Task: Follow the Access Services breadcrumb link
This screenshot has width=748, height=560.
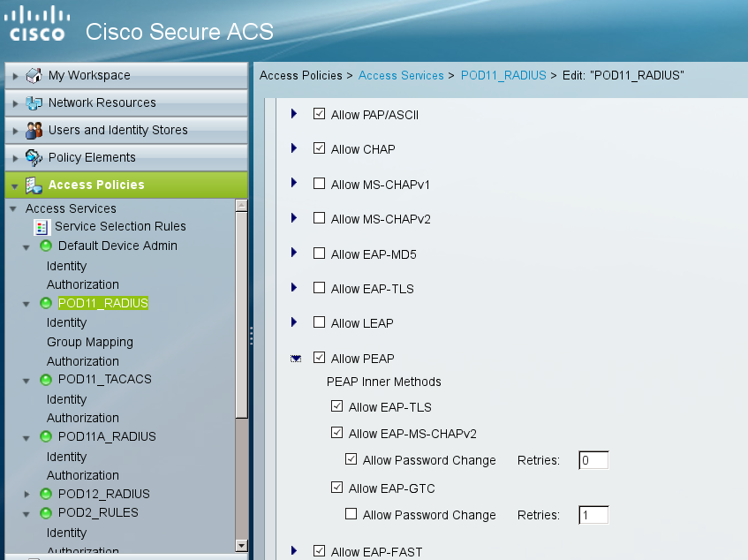Action: coord(401,75)
